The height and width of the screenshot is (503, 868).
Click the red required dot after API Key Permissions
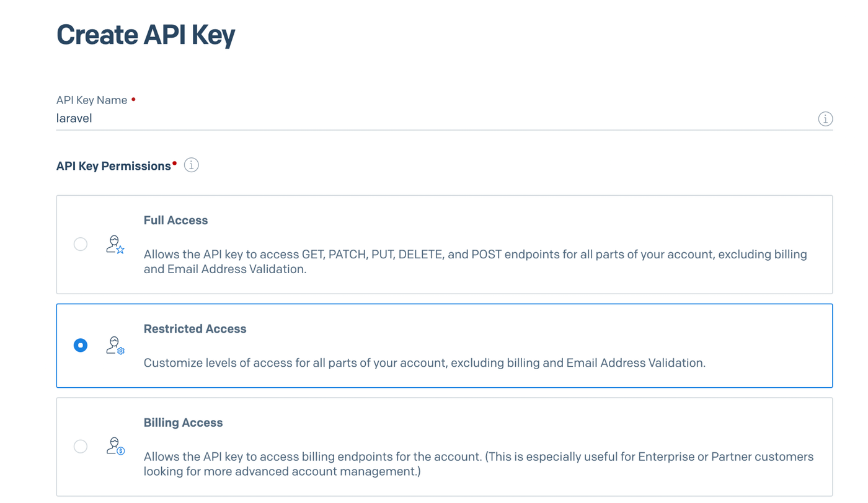coord(175,164)
